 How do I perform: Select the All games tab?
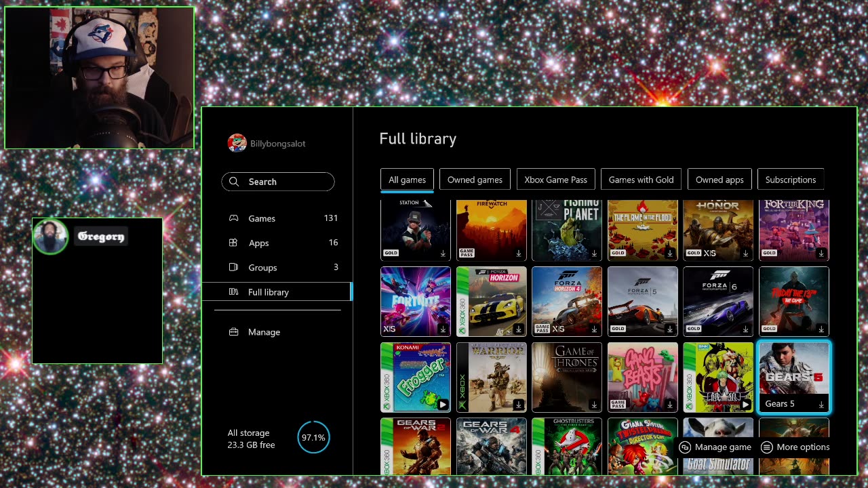tap(407, 180)
